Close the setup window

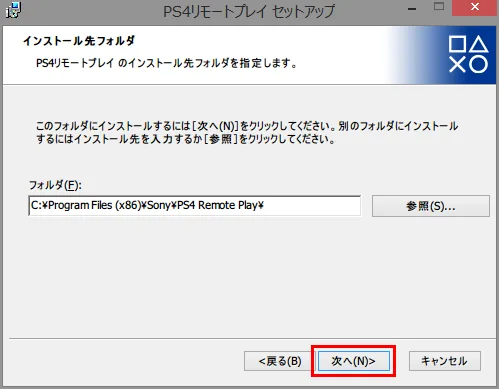pos(474,7)
